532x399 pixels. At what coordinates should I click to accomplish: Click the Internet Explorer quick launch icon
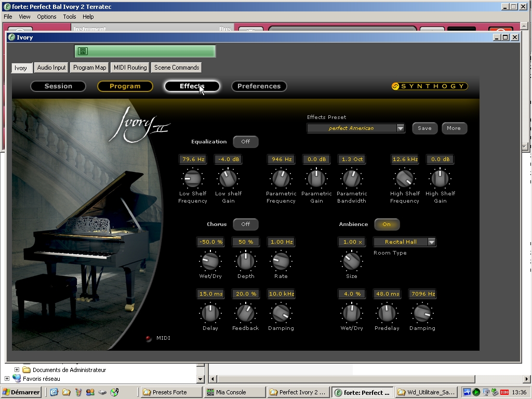pyautogui.click(x=54, y=392)
